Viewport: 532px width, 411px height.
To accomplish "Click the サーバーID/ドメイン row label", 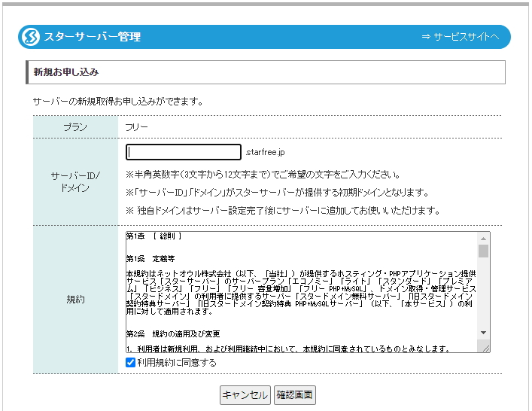I will click(x=75, y=181).
